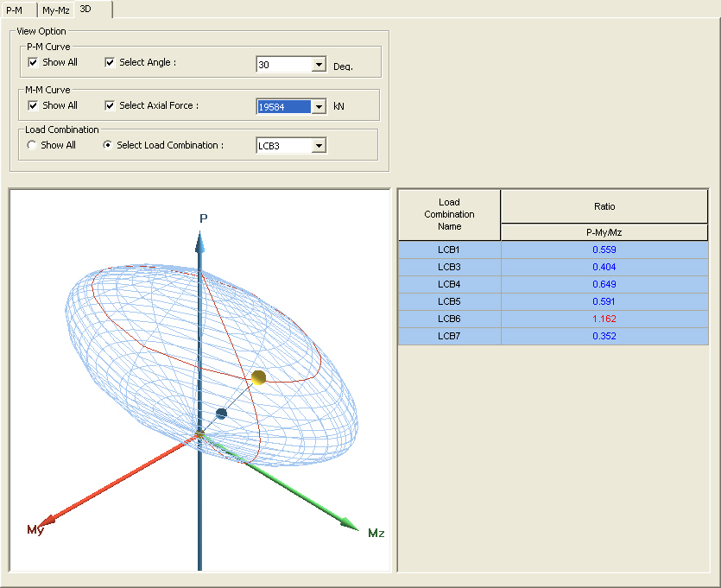The width and height of the screenshot is (721, 588).
Task: Toggle M-M Curve Show All checkbox
Action: (x=33, y=105)
